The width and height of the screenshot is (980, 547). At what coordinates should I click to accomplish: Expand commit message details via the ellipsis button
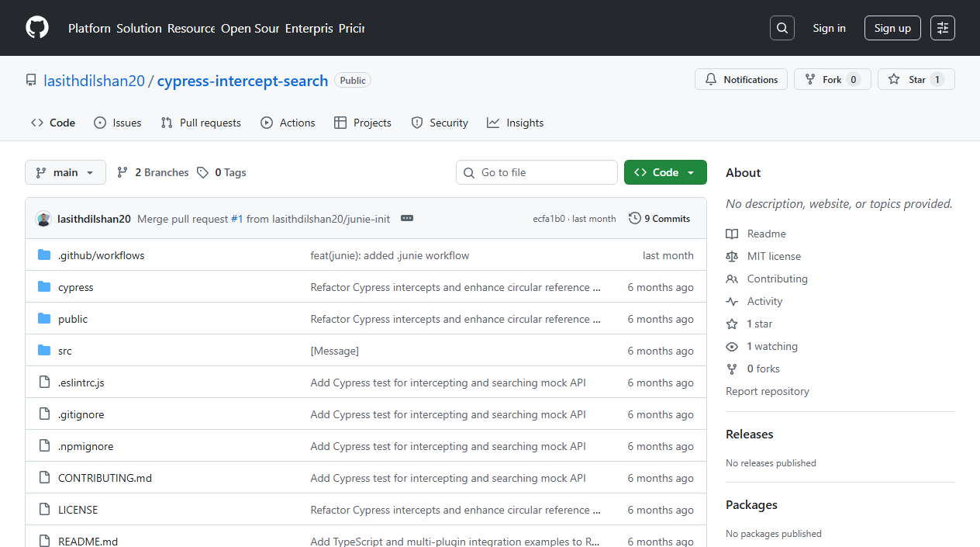click(407, 219)
